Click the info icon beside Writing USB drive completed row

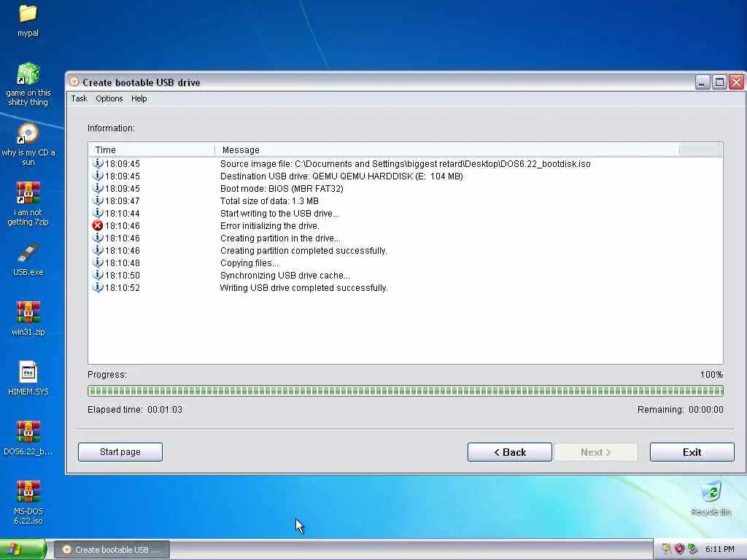[98, 287]
